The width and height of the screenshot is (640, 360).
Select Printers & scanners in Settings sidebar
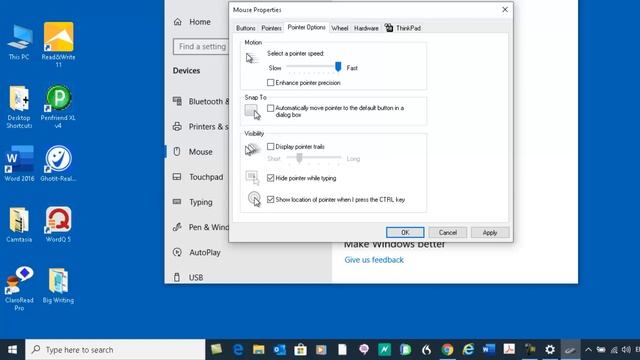pyautogui.click(x=200, y=127)
